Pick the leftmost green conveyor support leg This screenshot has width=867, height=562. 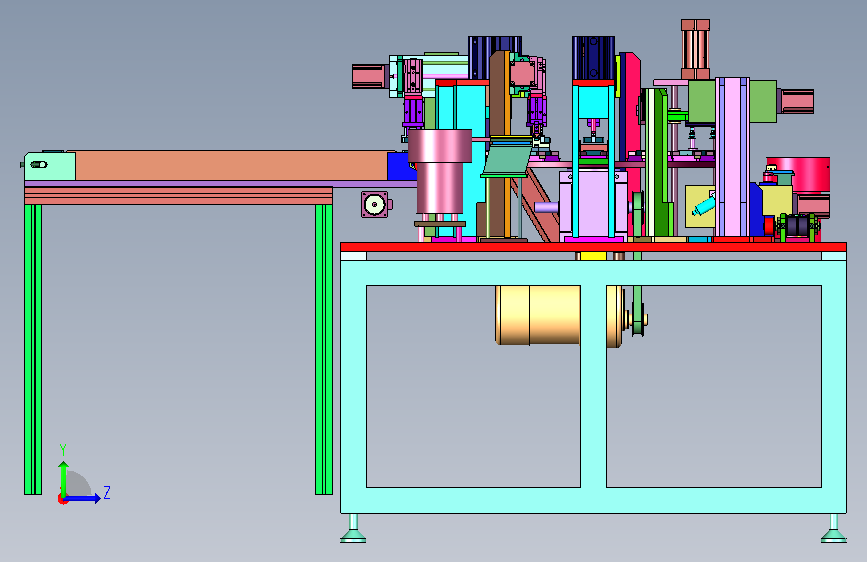(33, 350)
